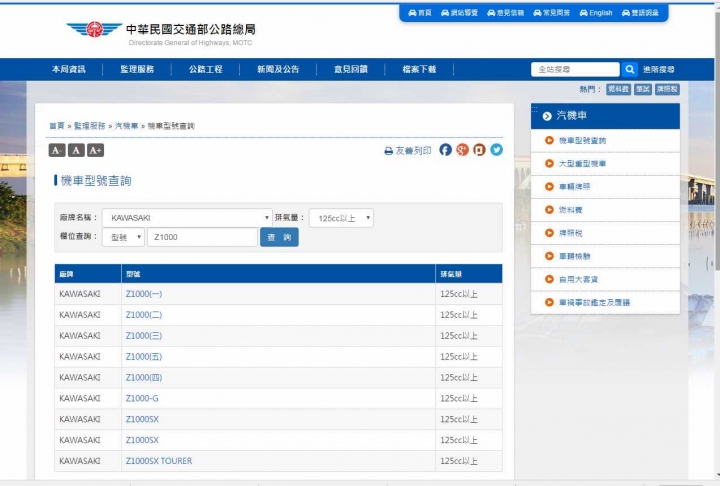Go to 首頁 in the top utility bar
The width and height of the screenshot is (720, 486).
420,13
